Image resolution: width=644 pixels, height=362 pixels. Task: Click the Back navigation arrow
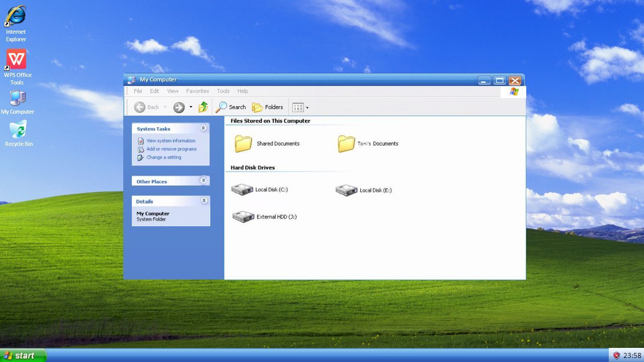click(x=140, y=107)
